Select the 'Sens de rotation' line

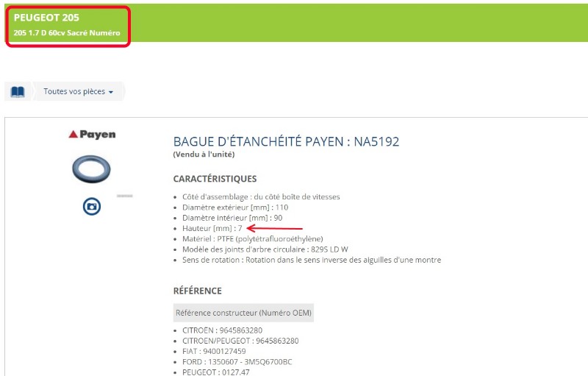pos(312,260)
